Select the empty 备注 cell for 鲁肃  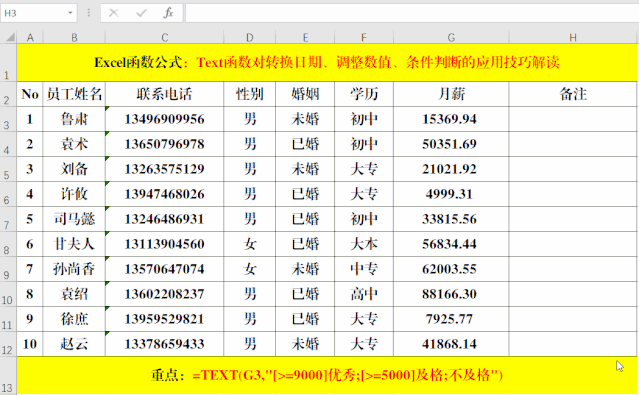coord(573,119)
